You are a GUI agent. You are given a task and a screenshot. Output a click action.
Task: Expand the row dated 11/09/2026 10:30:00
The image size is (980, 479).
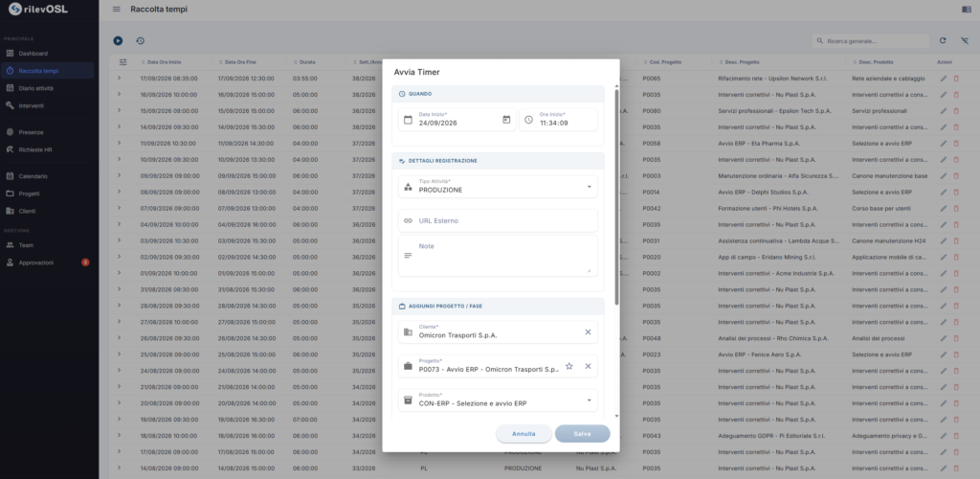[x=119, y=143]
